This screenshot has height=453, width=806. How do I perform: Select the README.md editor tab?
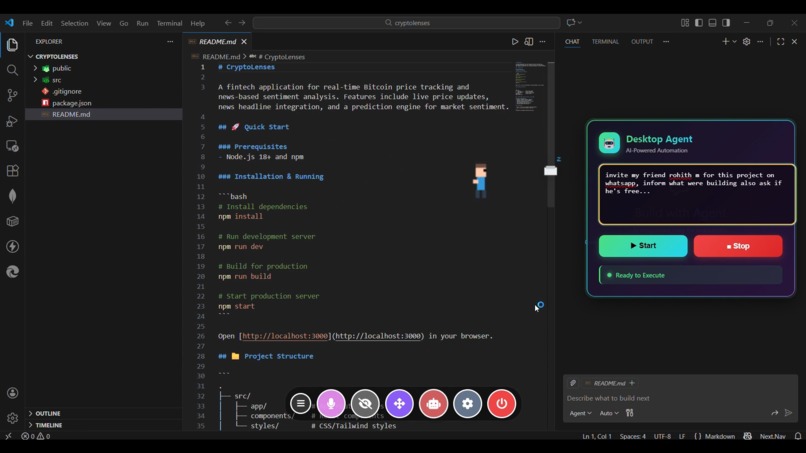217,42
